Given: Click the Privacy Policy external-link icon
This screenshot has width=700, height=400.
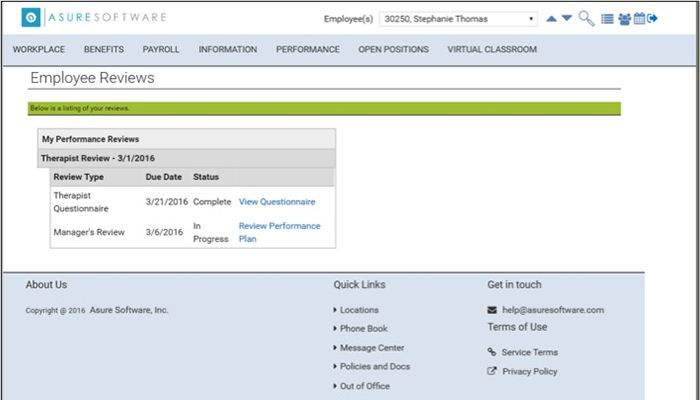Looking at the screenshot, I should pyautogui.click(x=492, y=371).
